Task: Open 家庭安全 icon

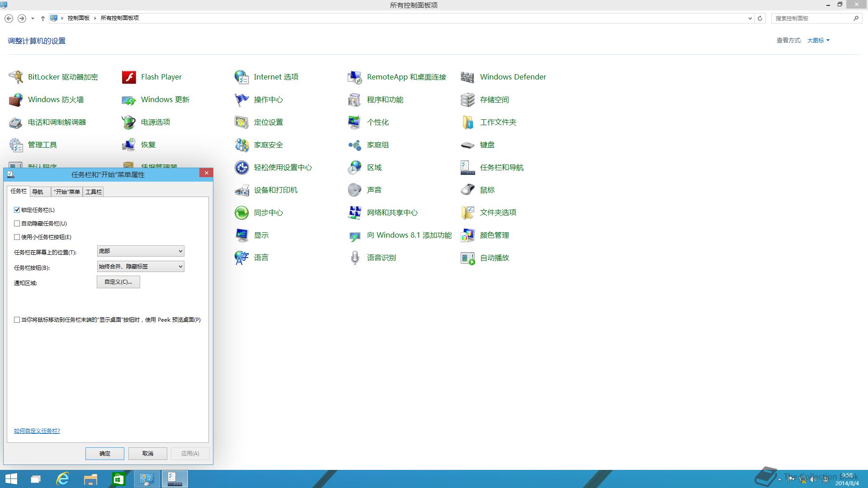Action: pyautogui.click(x=242, y=145)
